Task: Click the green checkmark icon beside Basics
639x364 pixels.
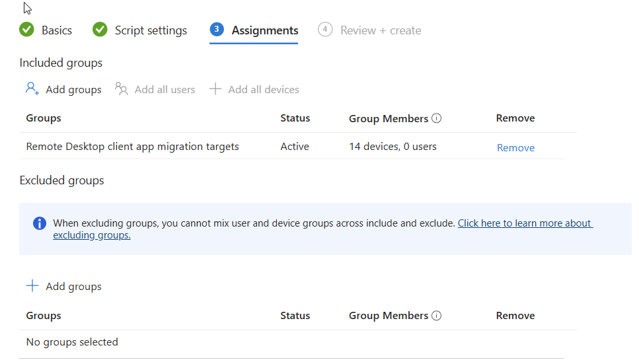Action: (26, 30)
